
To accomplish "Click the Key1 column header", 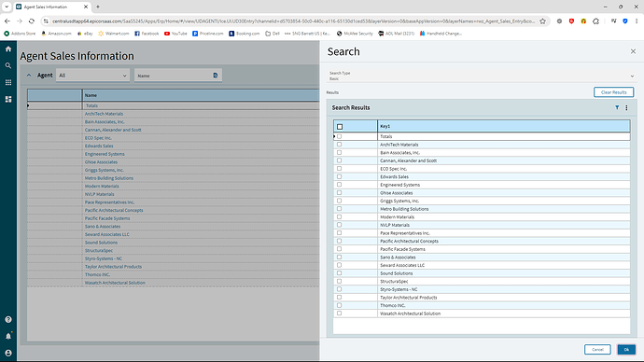I will coord(504,126).
